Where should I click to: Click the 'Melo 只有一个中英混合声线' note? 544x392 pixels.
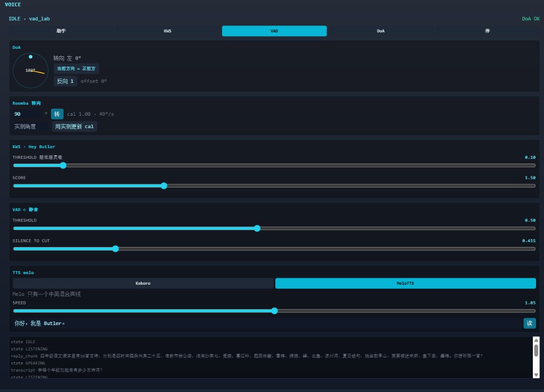tap(47, 294)
